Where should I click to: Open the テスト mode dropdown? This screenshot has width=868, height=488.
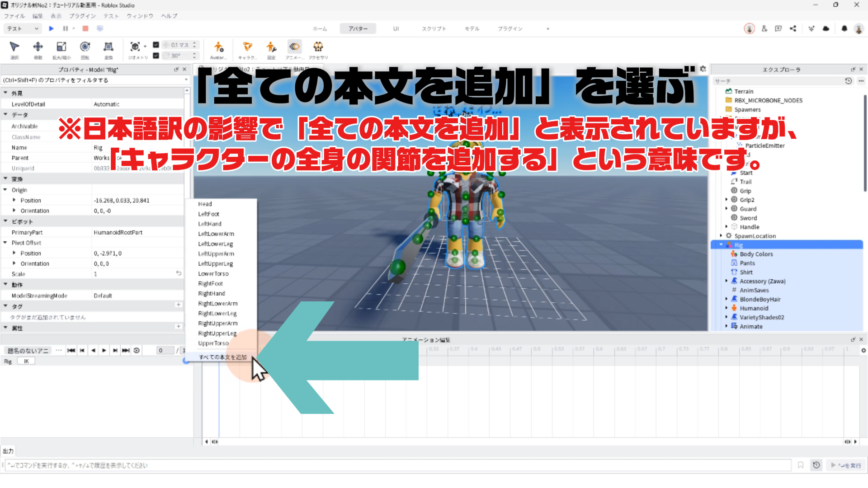point(23,28)
